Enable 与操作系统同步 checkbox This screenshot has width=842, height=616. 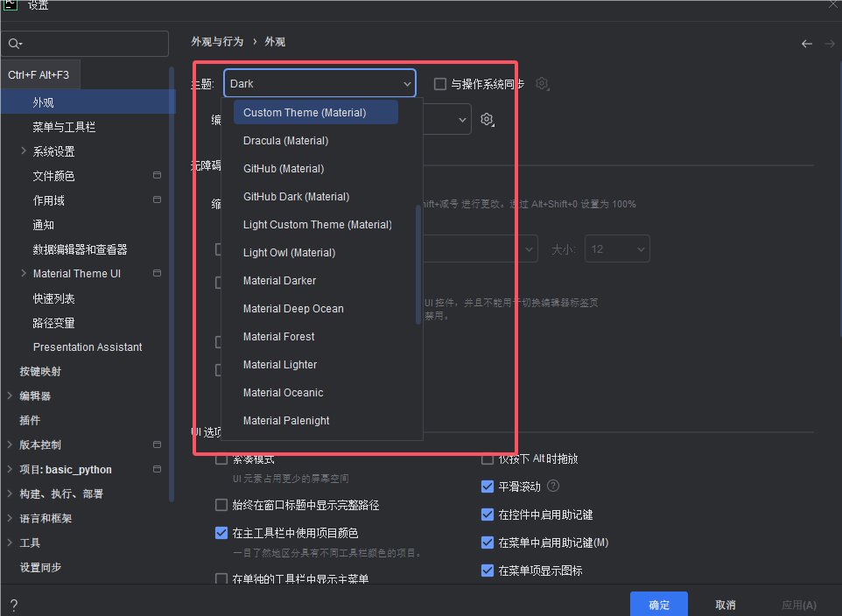point(439,84)
